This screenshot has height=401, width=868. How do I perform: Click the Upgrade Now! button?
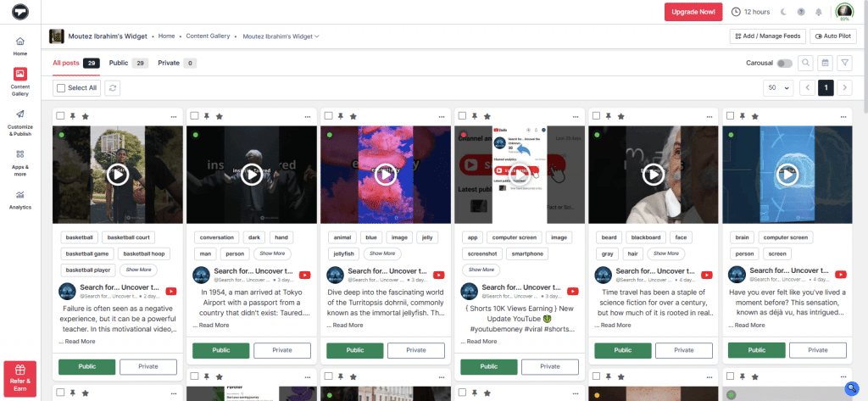[693, 12]
